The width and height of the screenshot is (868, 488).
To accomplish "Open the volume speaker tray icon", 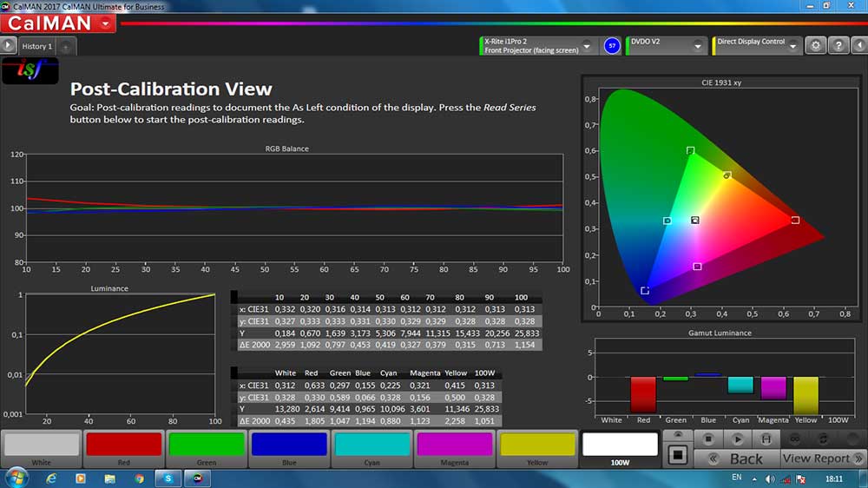I will pyautogui.click(x=770, y=479).
